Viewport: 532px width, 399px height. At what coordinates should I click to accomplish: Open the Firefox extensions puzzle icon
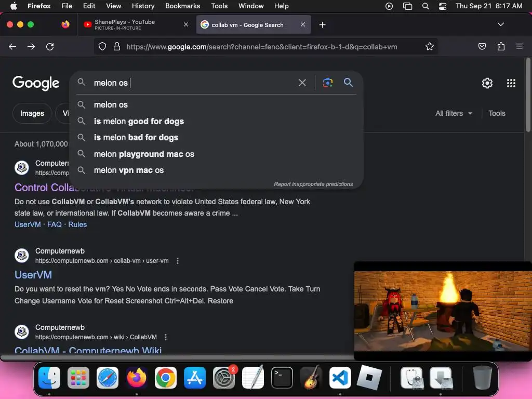point(501,46)
